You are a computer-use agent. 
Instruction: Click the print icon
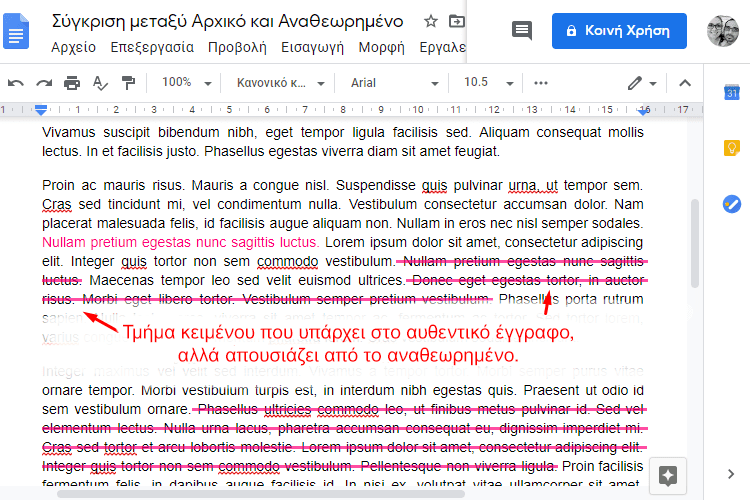point(72,83)
